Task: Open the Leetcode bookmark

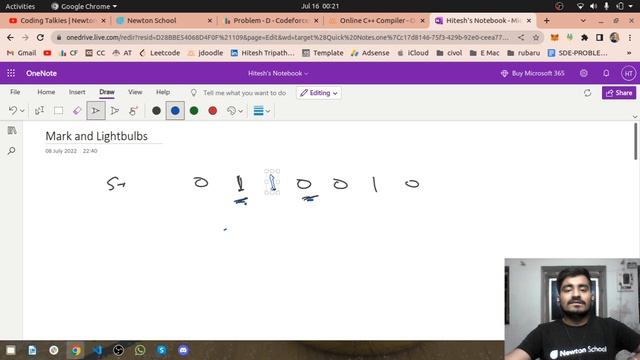Action: (x=160, y=53)
